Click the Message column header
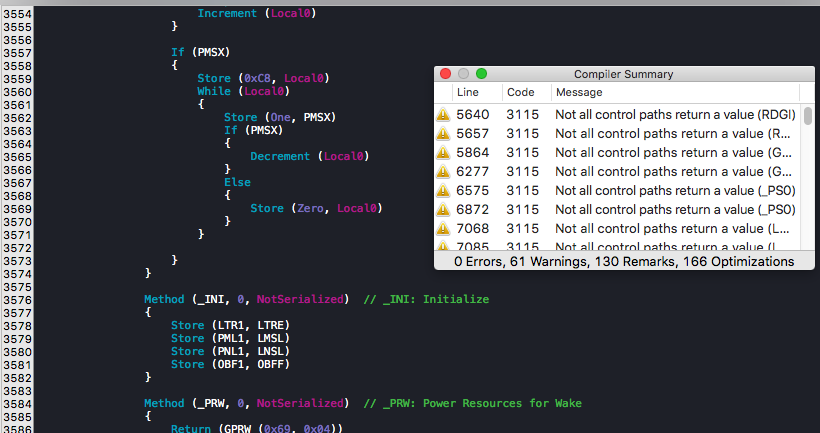Image resolution: width=820 pixels, height=433 pixels. pos(579,92)
